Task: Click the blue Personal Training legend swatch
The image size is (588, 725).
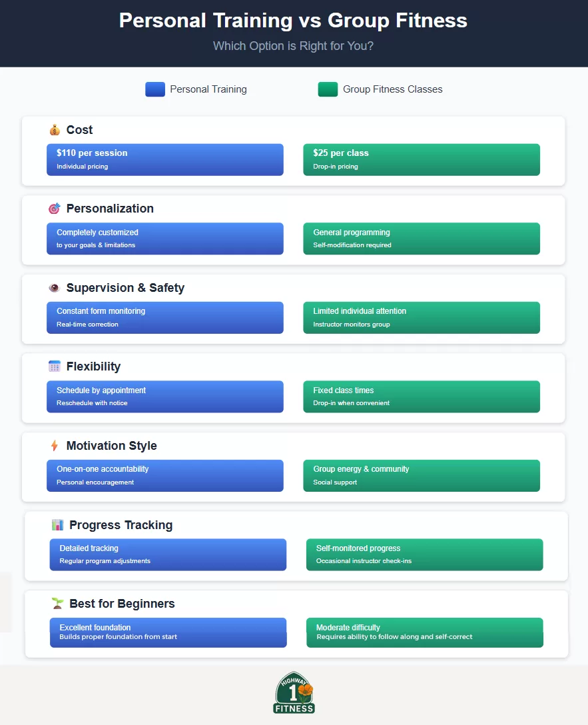Action: (154, 89)
